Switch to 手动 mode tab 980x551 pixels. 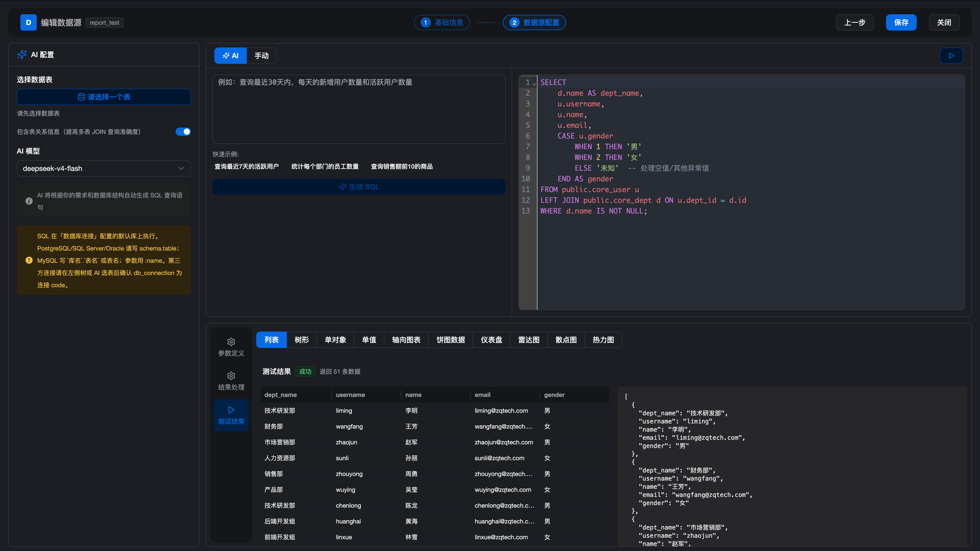point(261,56)
